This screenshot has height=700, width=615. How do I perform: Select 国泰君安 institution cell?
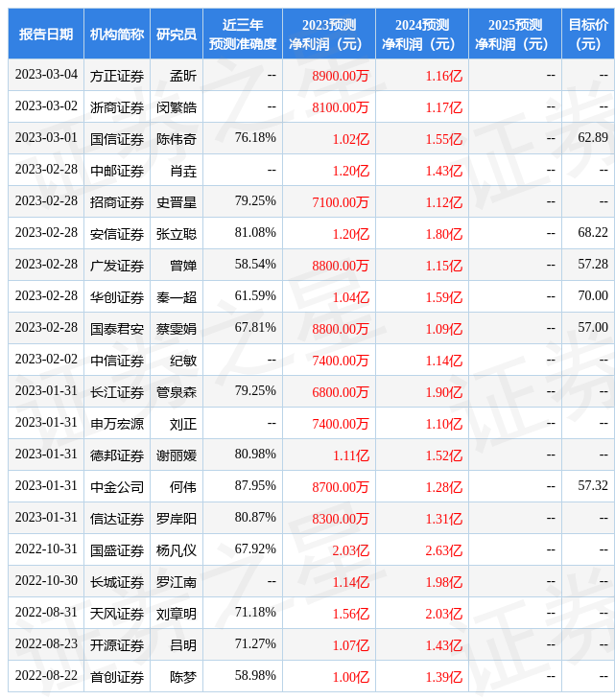[117, 329]
